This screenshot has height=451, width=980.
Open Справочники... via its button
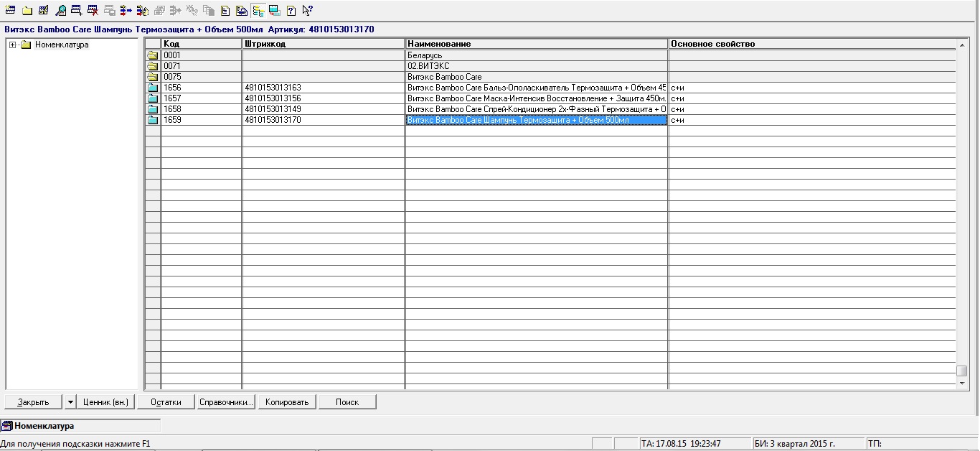pos(226,402)
